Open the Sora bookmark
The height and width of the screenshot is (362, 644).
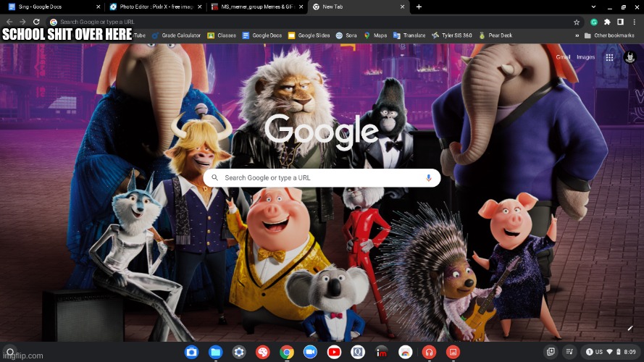coord(346,35)
